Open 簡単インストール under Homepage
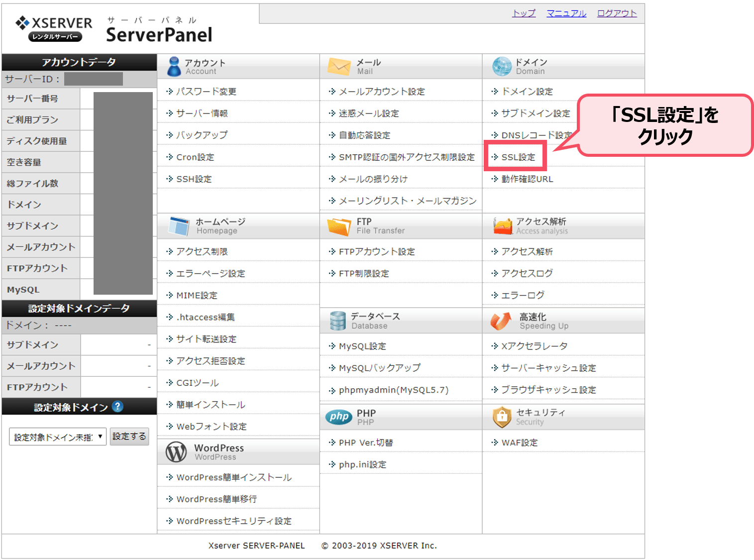Screen dimensions: 754x560 (211, 405)
